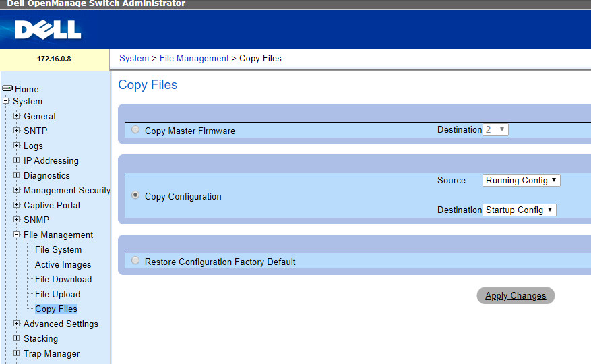Select the Copy Master Firmware radio button
Viewport: 591px width, 364px height.
click(135, 129)
